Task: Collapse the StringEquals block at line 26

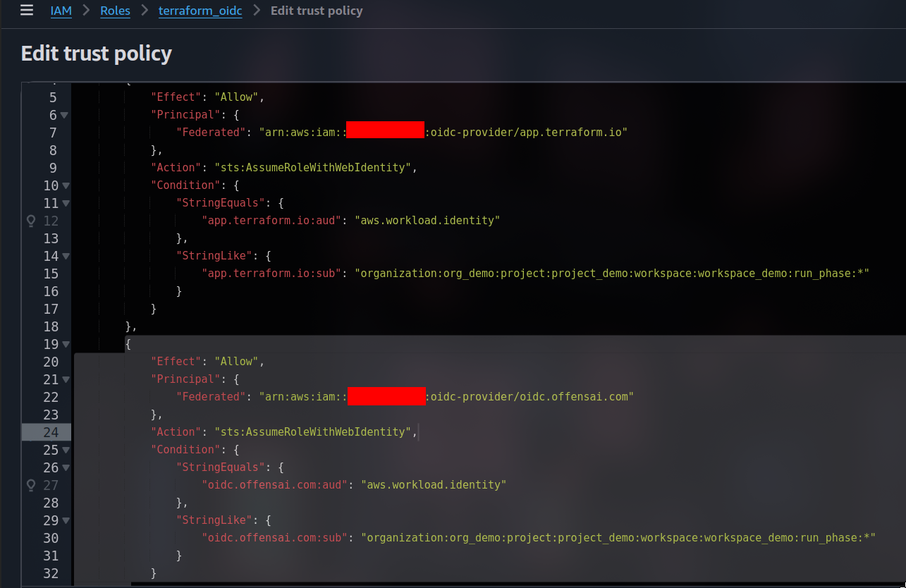Action: (x=64, y=467)
